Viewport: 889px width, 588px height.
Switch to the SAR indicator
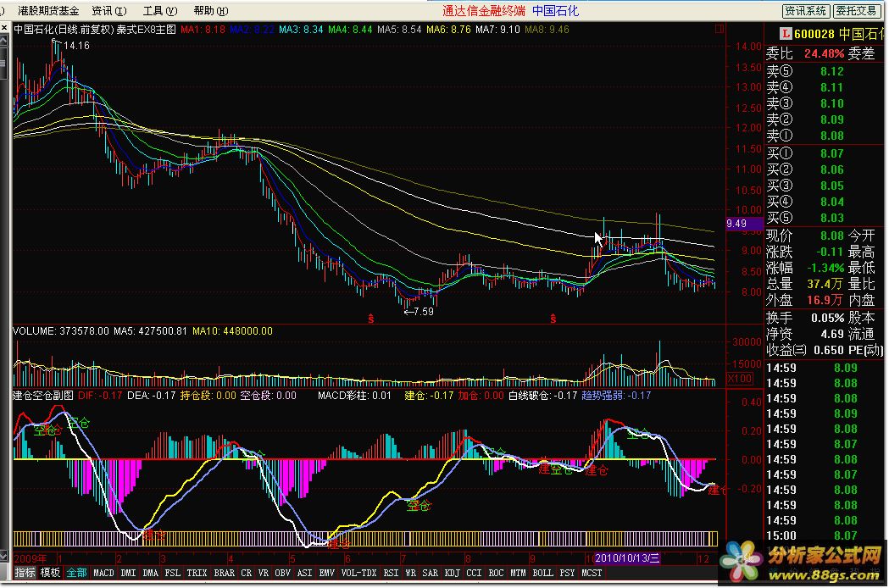[430, 574]
